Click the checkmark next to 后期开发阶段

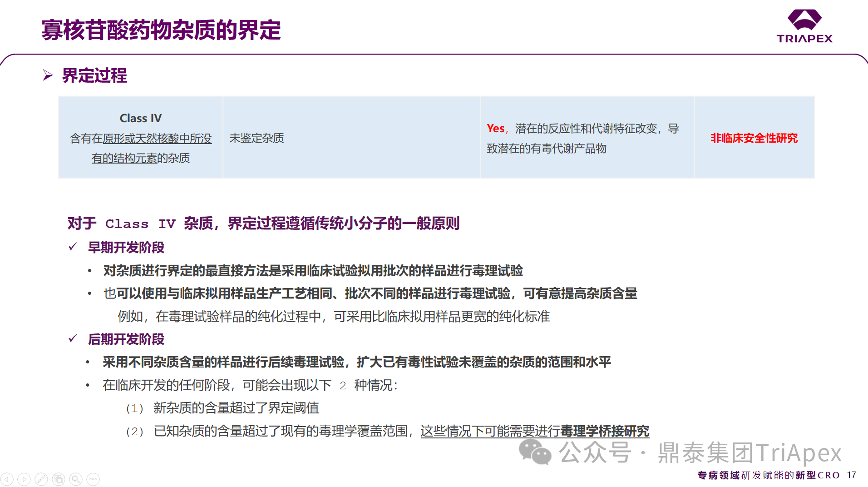click(73, 338)
